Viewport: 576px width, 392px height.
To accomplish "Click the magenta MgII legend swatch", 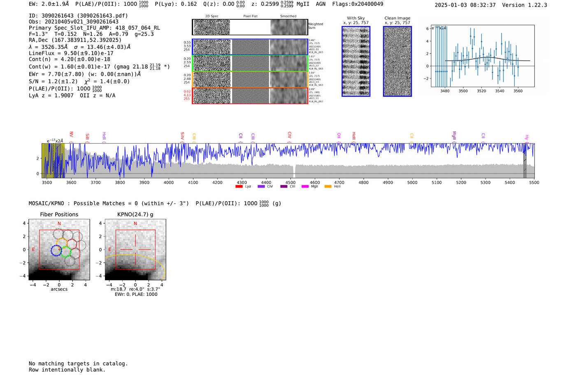I will [305, 186].
